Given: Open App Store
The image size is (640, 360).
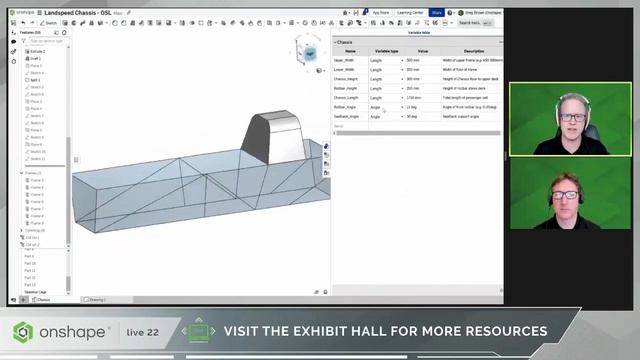Looking at the screenshot, I should coord(380,13).
